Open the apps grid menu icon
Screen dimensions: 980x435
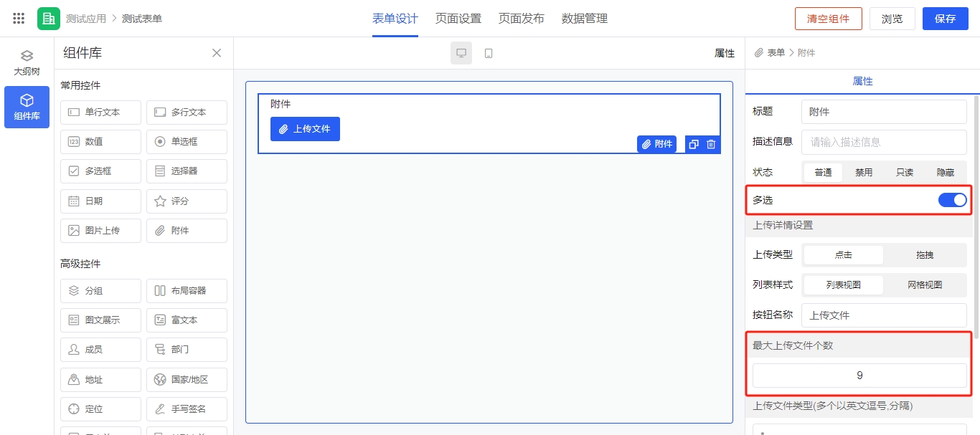coord(19,19)
